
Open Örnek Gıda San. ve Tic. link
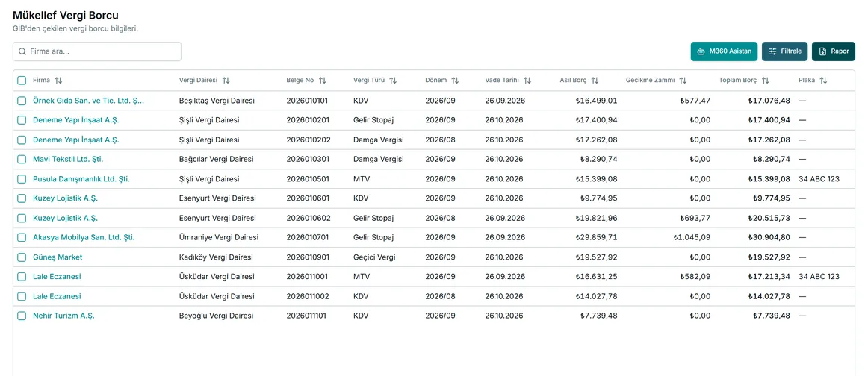click(x=89, y=101)
